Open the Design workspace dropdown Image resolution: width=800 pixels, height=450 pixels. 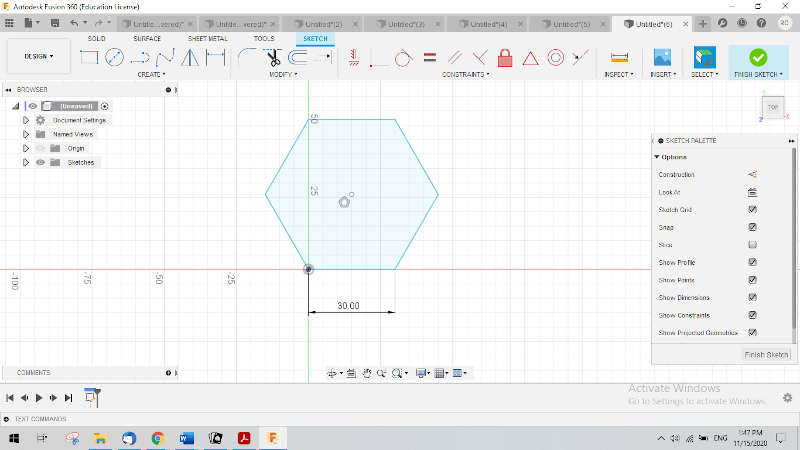39,56
